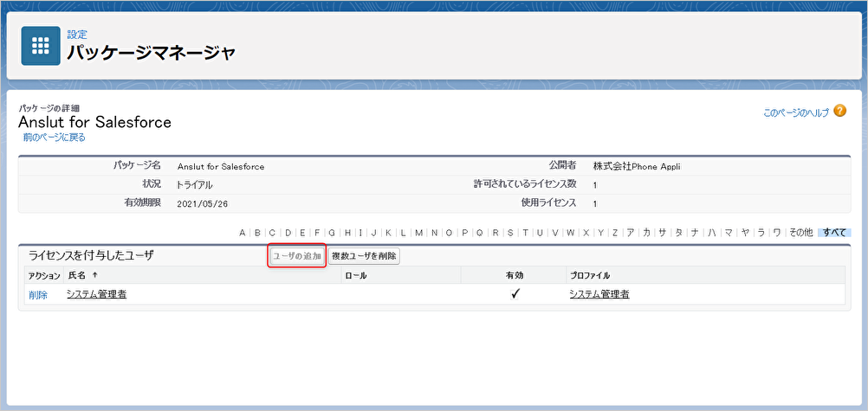
Task: Filter users by letter S
Action: pyautogui.click(x=510, y=233)
